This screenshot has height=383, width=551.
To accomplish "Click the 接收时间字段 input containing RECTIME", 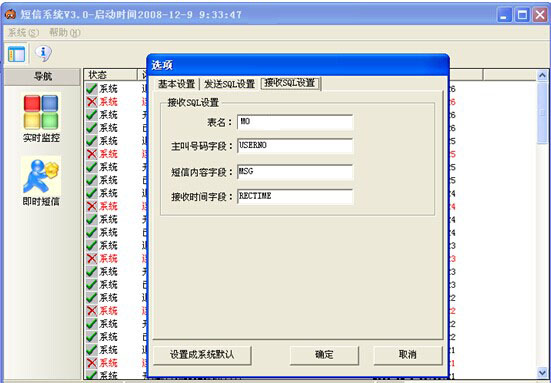I will click(295, 196).
